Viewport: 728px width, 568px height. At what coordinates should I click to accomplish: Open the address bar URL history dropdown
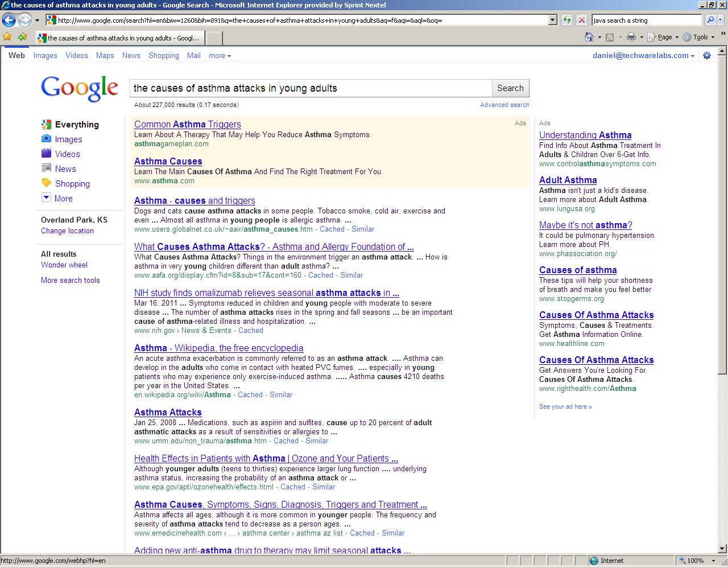[x=552, y=20]
